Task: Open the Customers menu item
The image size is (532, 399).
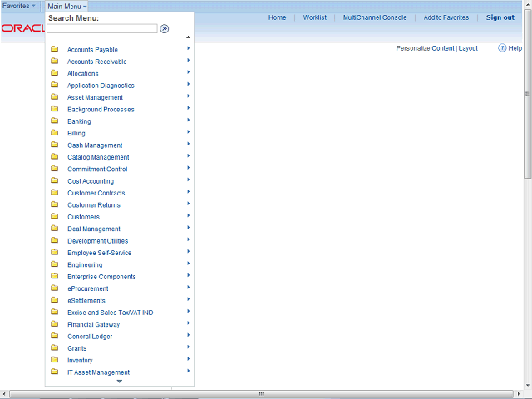Action: coord(83,217)
